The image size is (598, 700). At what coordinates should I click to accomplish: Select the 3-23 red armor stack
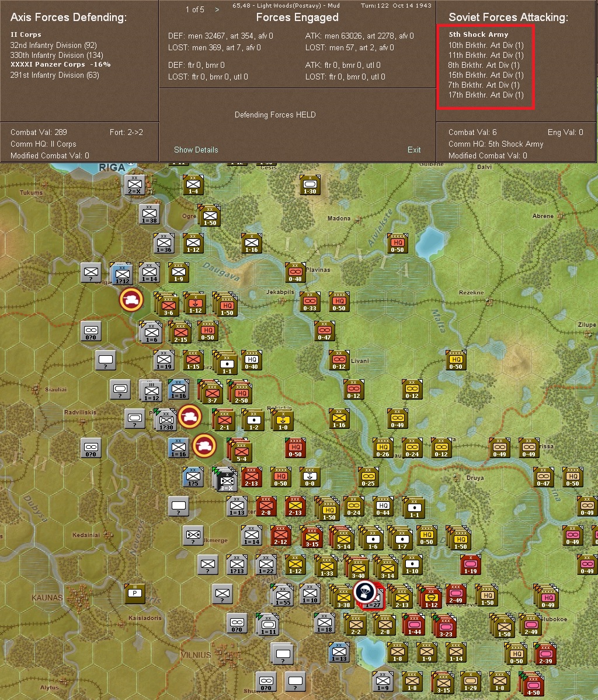tap(444, 625)
